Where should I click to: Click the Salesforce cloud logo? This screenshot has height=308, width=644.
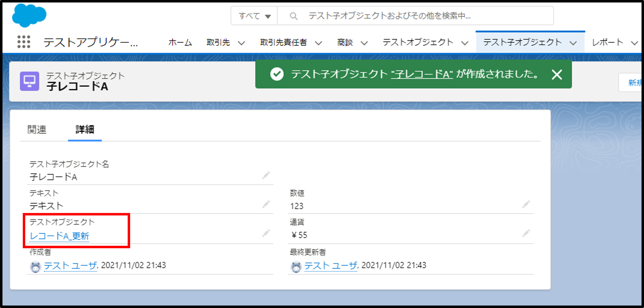point(29,15)
